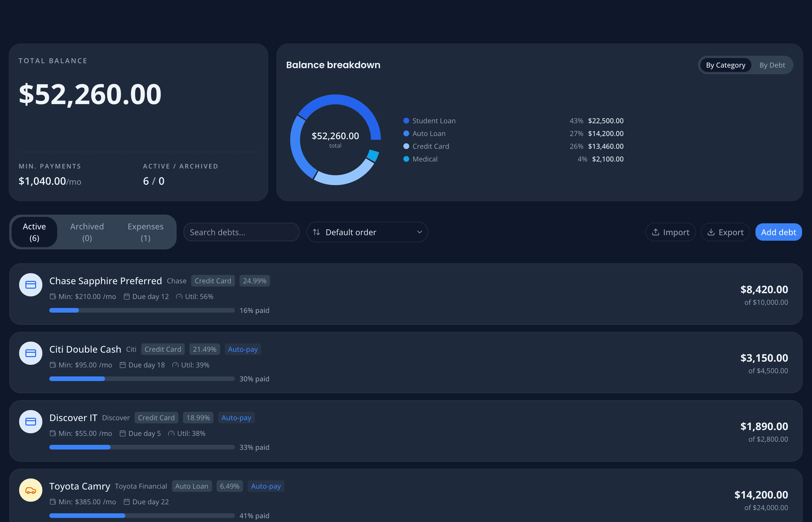Switch to the Expenses tab
812x522 pixels.
pyautogui.click(x=145, y=232)
